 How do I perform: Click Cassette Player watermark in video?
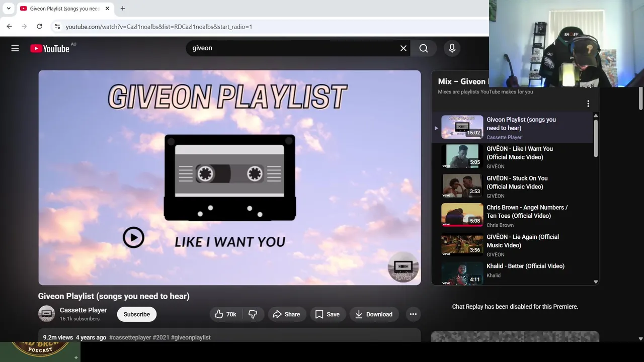click(403, 267)
